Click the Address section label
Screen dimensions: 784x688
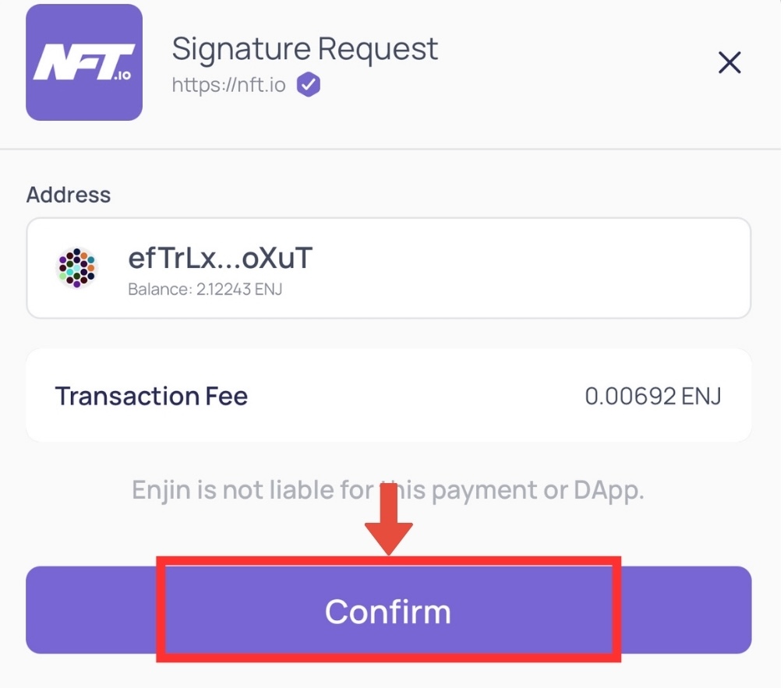[x=69, y=195]
